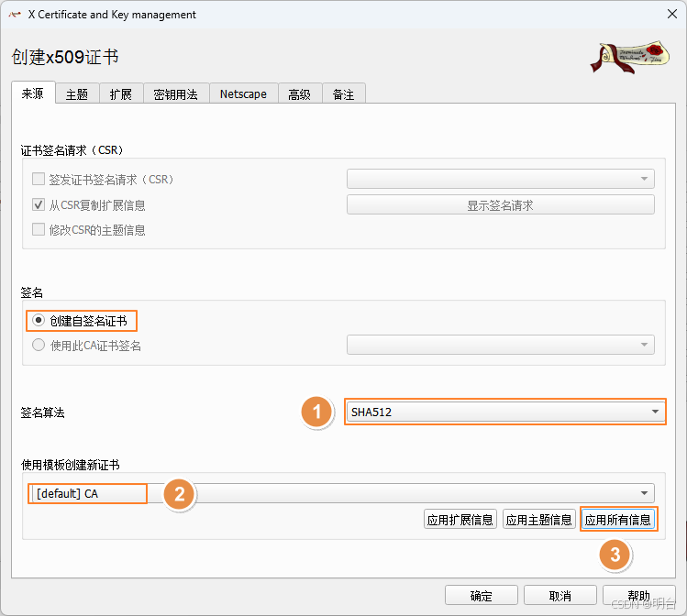Close the X Certificate and Key management window
This screenshot has width=687, height=616.
(x=671, y=14)
